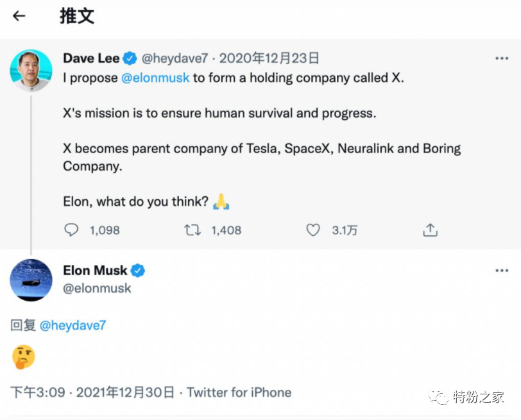Open more options on Elon Musk's tweet

coord(501,271)
